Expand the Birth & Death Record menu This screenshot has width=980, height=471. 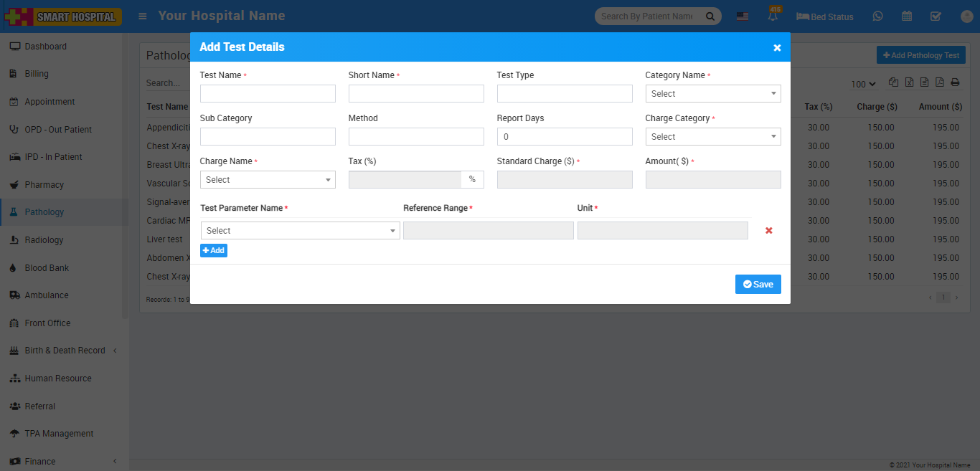(65, 351)
